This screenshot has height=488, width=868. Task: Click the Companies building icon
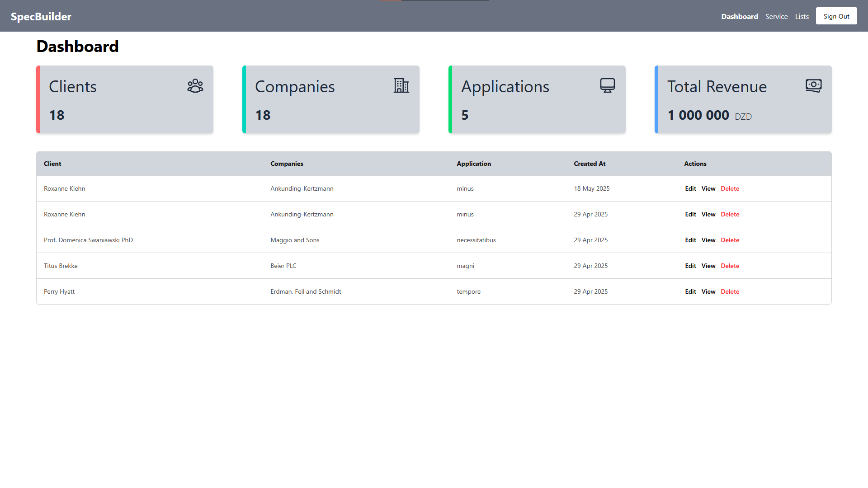pos(401,85)
